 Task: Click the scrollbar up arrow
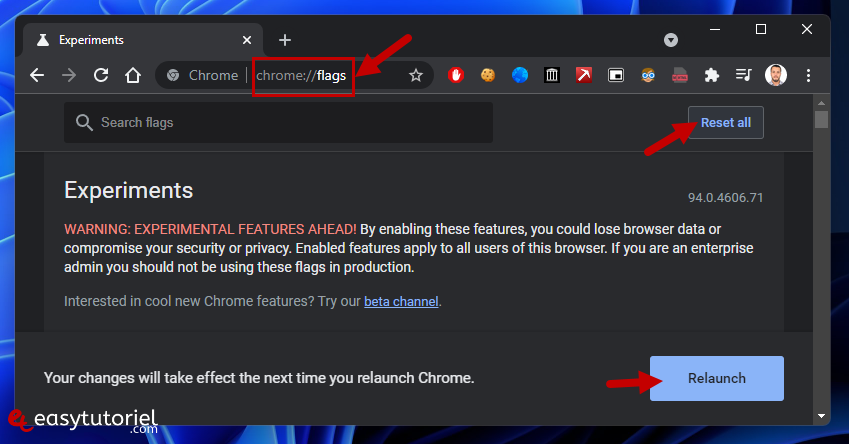[821, 103]
